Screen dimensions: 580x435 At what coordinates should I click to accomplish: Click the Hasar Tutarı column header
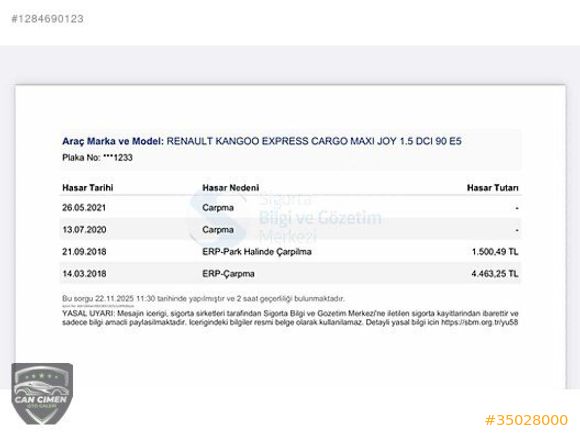point(492,188)
